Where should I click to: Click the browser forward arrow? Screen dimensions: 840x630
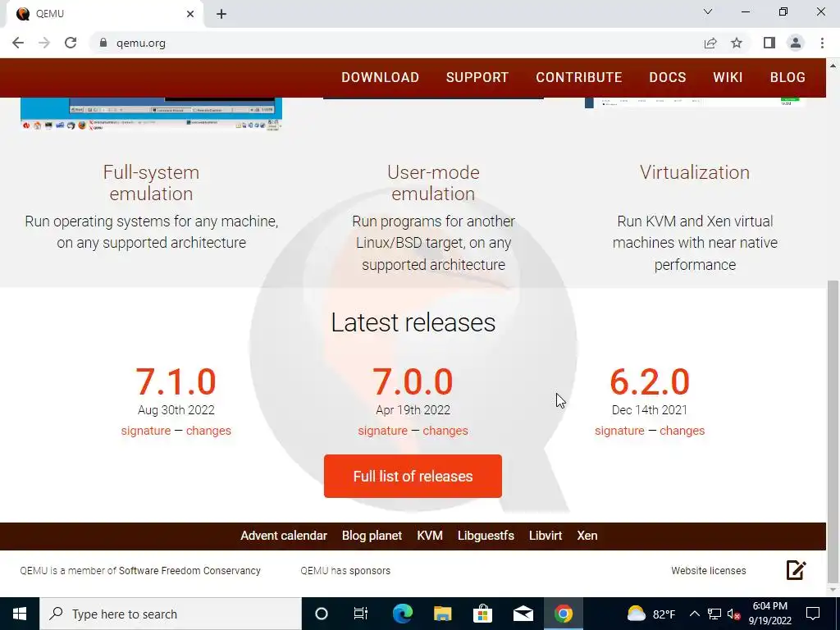point(44,43)
